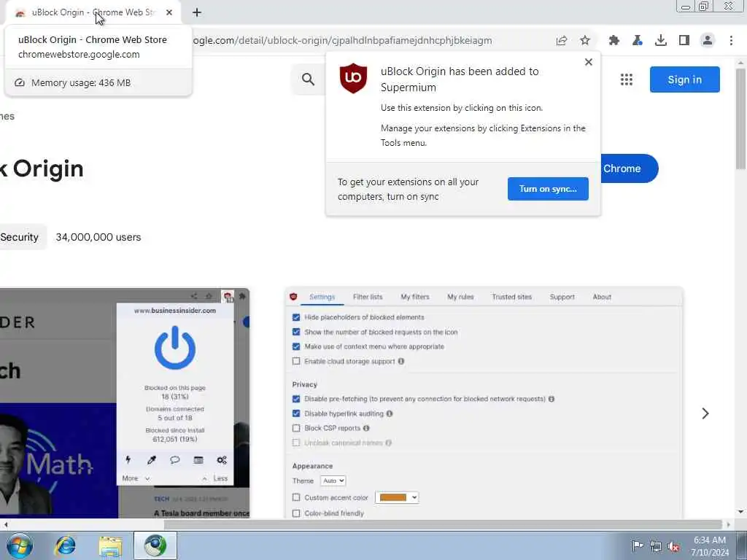This screenshot has height=560, width=747.
Task: Open the Windows Start button
Action: 20,545
